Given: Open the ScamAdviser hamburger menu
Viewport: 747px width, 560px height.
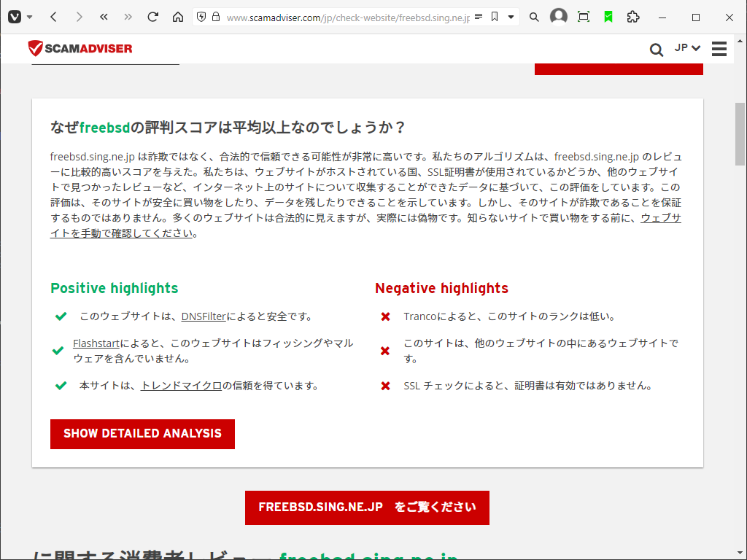Looking at the screenshot, I should tap(719, 49).
